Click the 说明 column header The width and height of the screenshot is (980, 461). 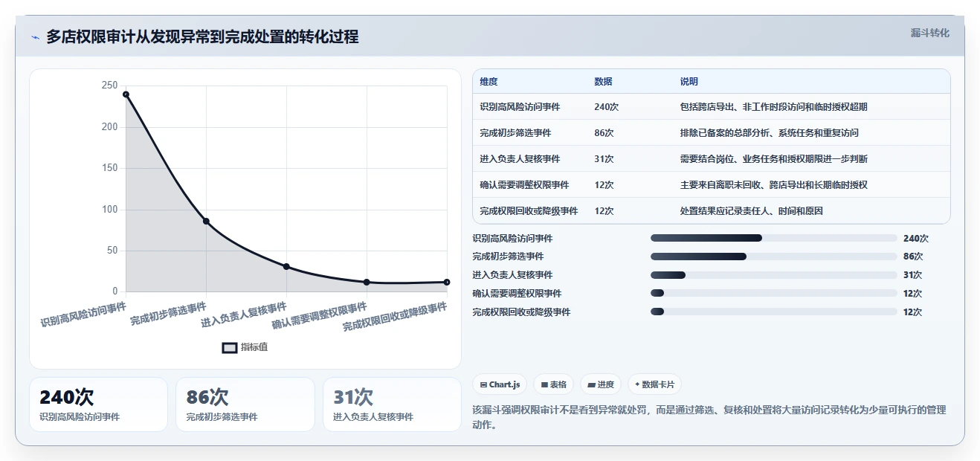coord(689,82)
